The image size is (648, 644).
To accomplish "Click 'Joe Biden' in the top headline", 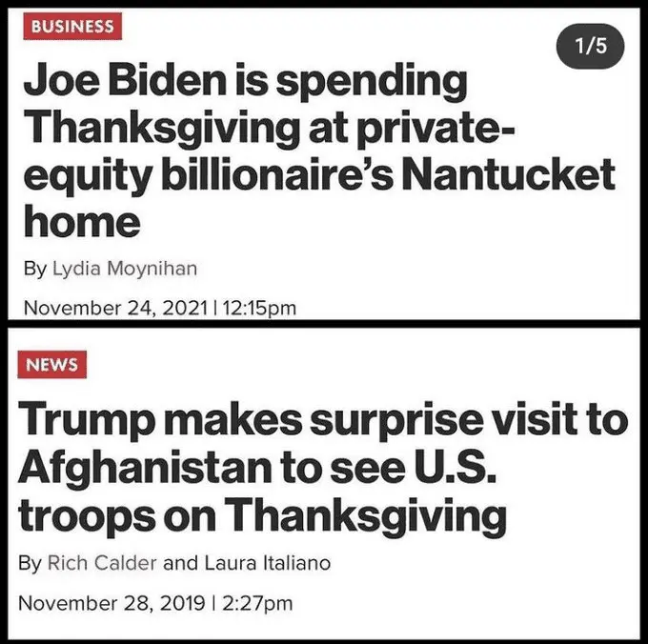I will click(x=125, y=81).
